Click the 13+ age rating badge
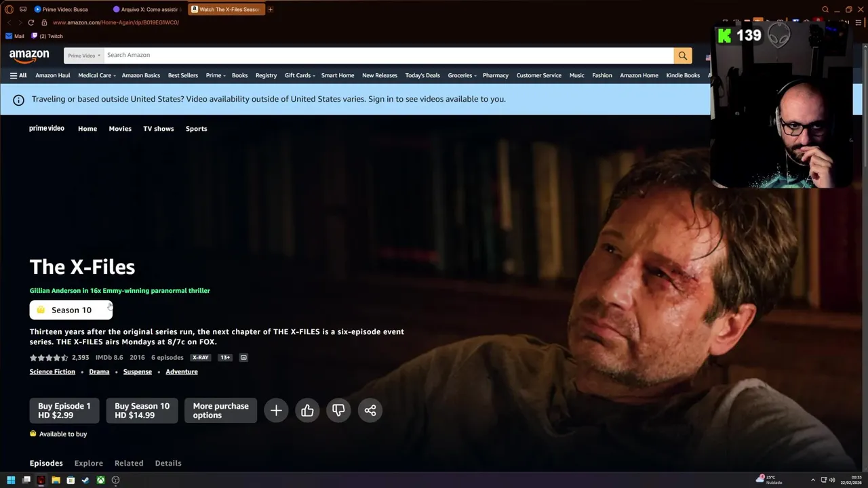 225,357
